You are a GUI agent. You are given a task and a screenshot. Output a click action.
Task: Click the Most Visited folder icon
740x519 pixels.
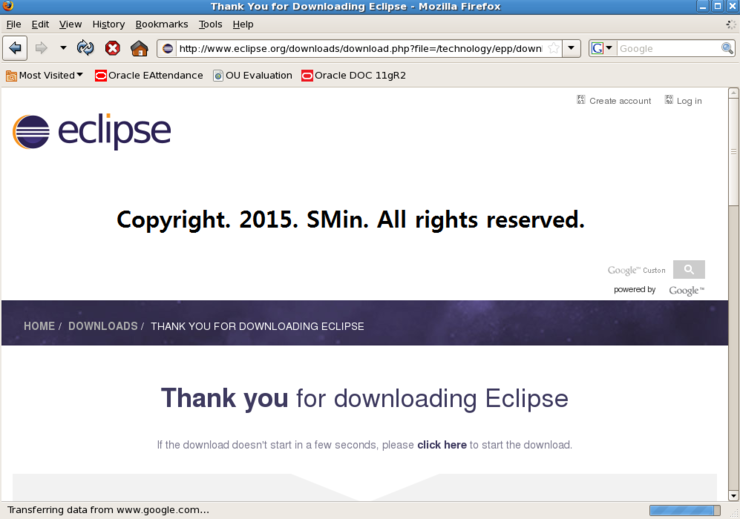click(11, 75)
